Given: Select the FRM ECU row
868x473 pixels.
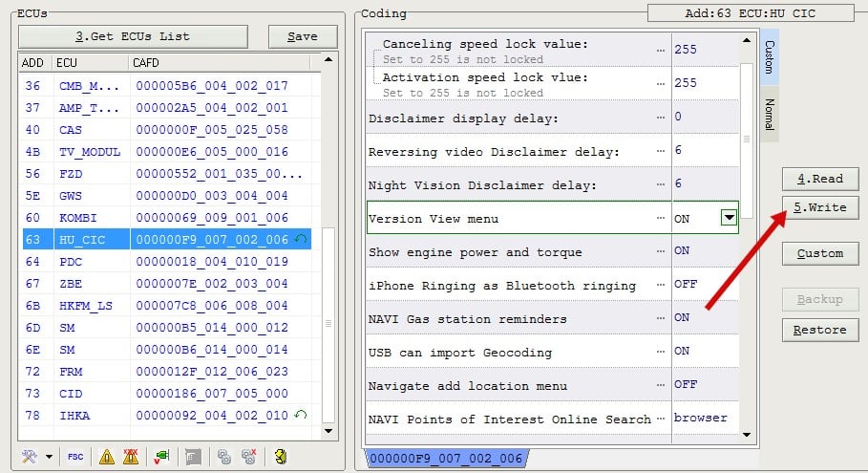Looking at the screenshot, I should coord(166,371).
